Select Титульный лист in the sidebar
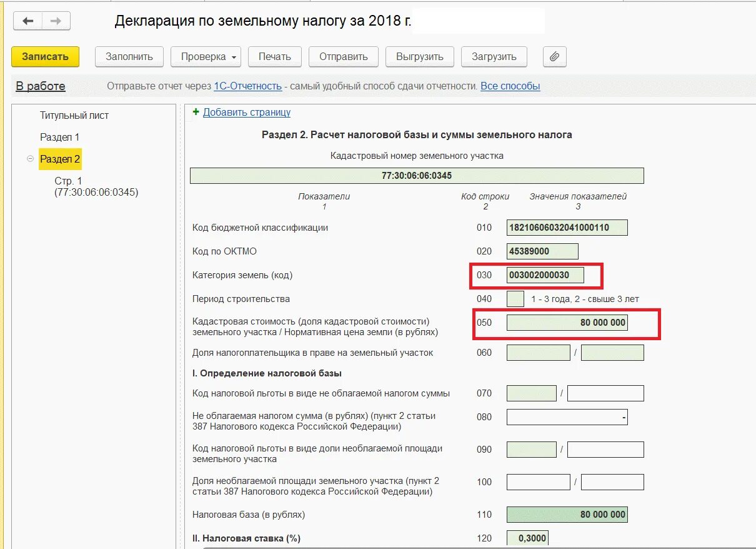 point(74,116)
